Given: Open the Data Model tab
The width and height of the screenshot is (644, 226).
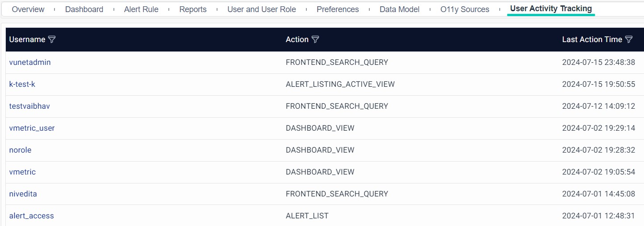Looking at the screenshot, I should pyautogui.click(x=399, y=9).
